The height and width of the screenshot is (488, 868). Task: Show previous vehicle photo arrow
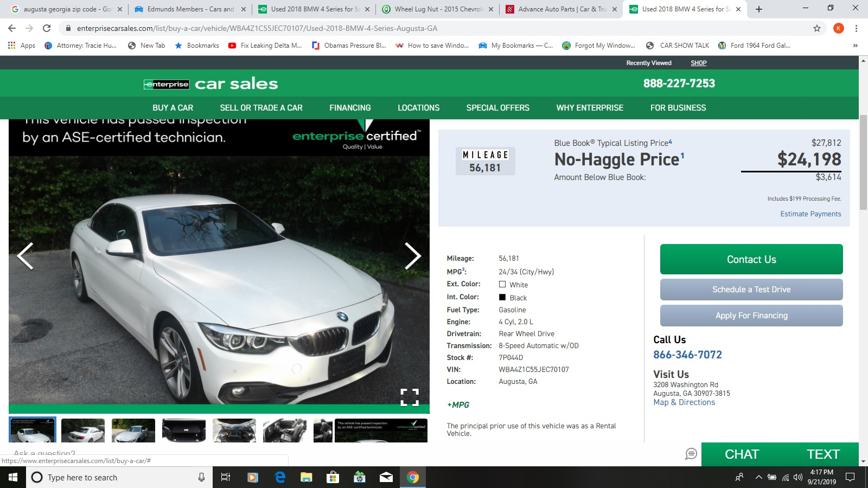coord(25,256)
